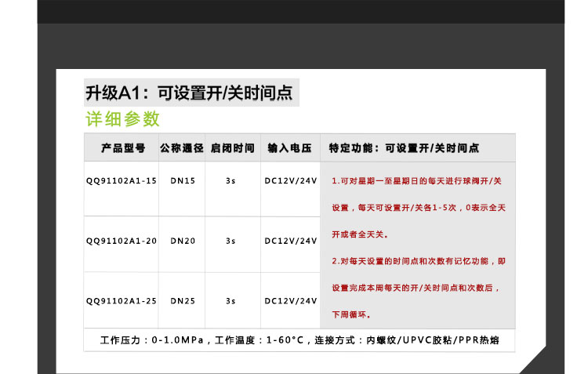Click the 公称通径 column header
The image size is (588, 374).
[x=182, y=147]
